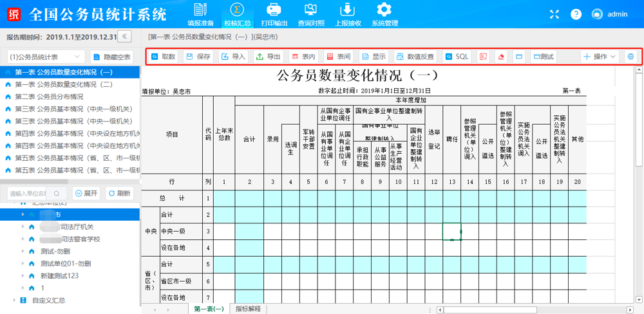Toggle fullscreen with the expand-arrows icon

[x=554, y=14]
